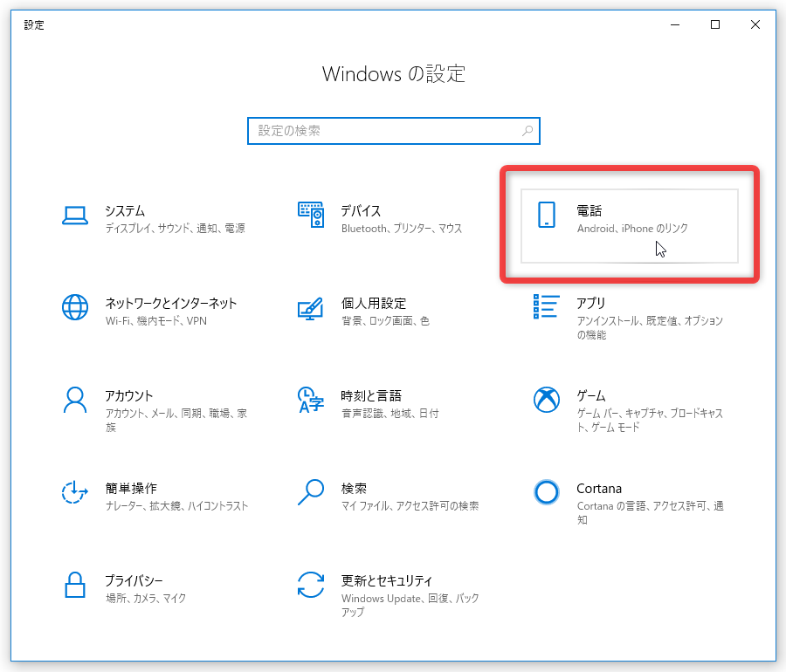
Task: Focus the 設定の検索 input field
Action: pyautogui.click(x=394, y=131)
